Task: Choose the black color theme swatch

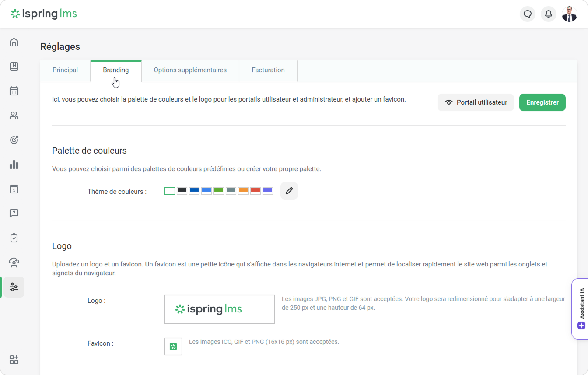Action: pos(182,191)
